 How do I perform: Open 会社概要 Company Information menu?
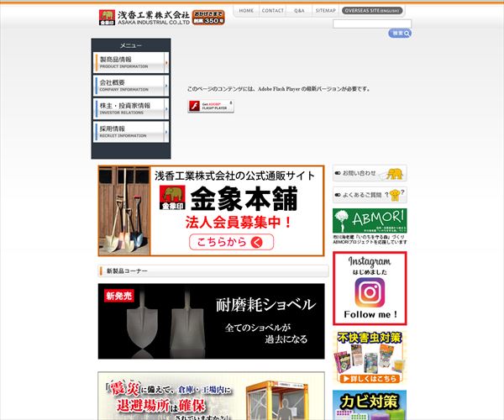130,86
